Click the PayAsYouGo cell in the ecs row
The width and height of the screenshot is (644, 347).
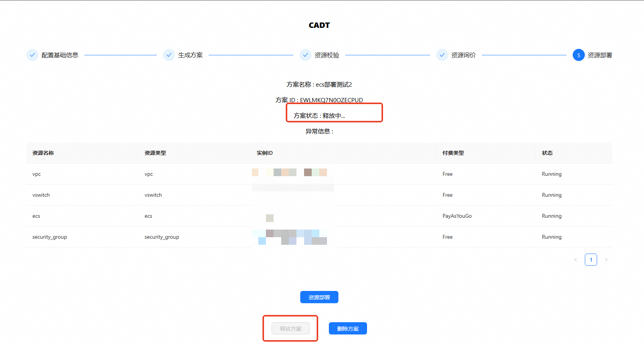457,216
